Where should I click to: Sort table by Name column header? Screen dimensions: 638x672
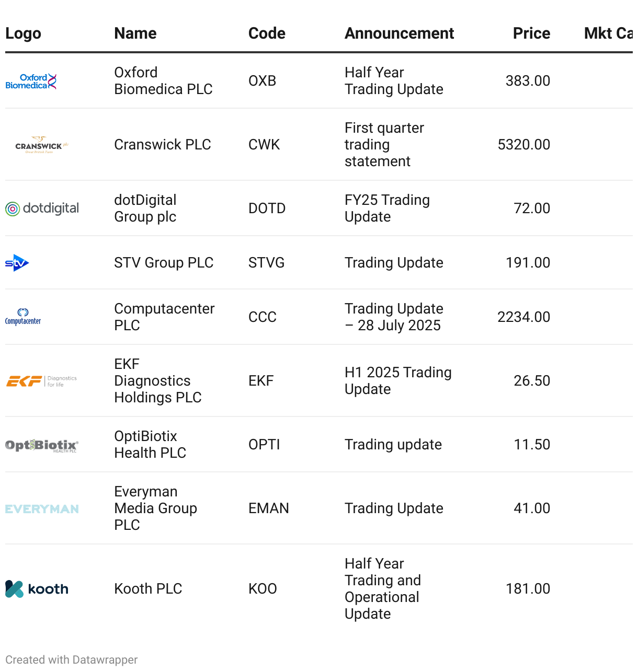[x=135, y=33]
